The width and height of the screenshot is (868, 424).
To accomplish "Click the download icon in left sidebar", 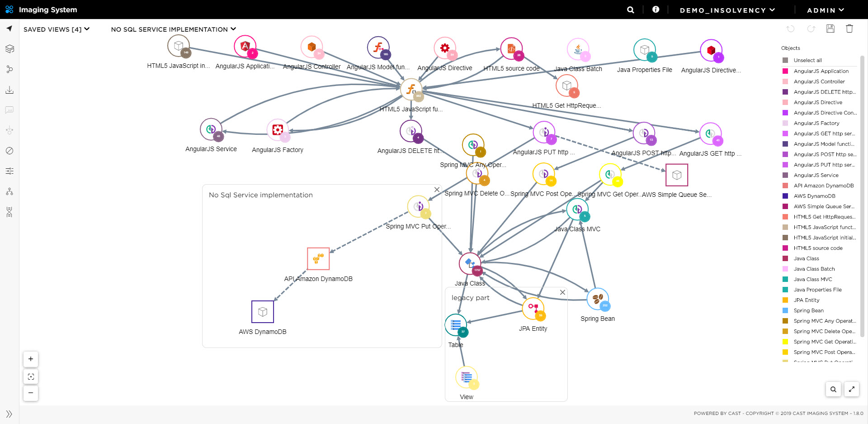I will point(9,90).
